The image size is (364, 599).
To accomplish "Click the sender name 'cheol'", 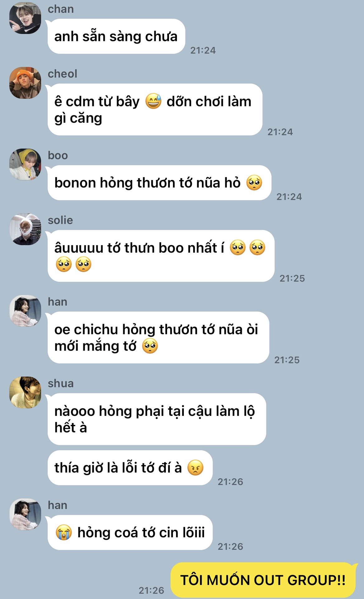I will (x=62, y=74).
